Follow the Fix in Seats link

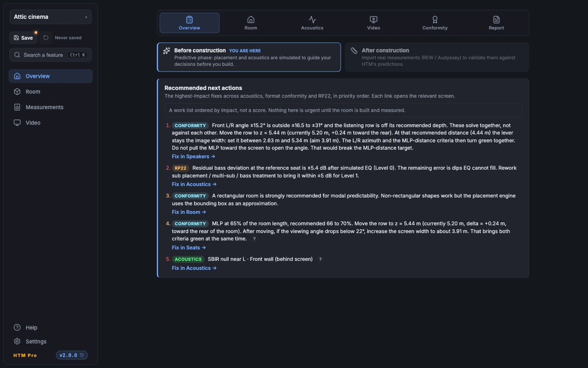coord(189,248)
